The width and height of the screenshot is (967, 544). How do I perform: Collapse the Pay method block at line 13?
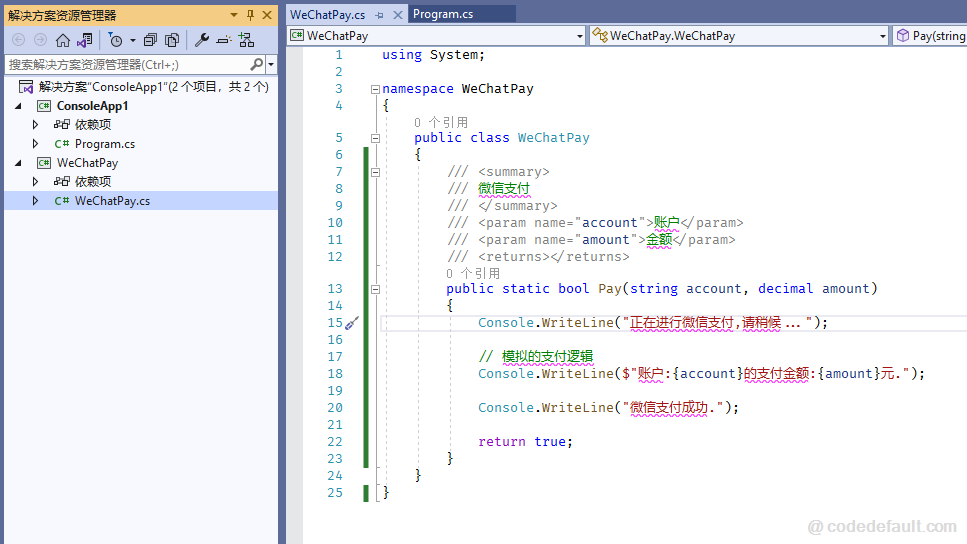click(375, 289)
